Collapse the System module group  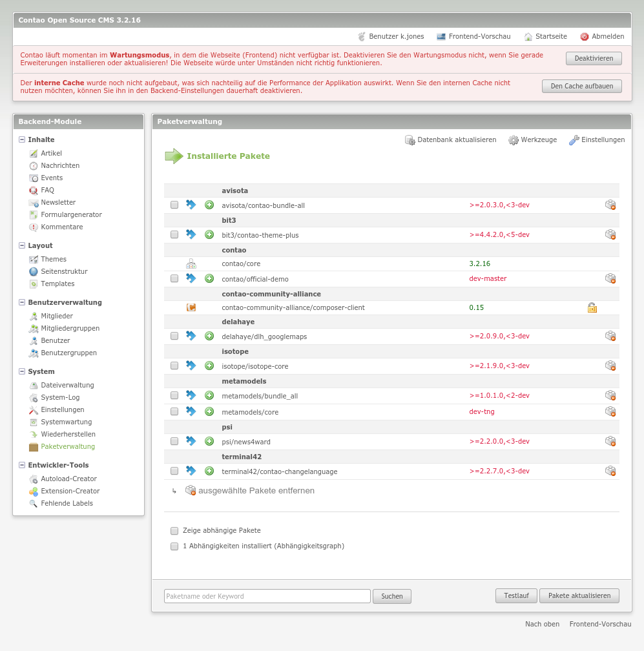coord(22,371)
